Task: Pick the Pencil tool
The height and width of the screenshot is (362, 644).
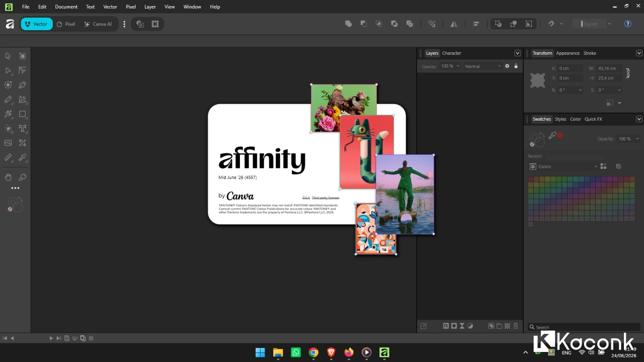Action: (x=8, y=100)
